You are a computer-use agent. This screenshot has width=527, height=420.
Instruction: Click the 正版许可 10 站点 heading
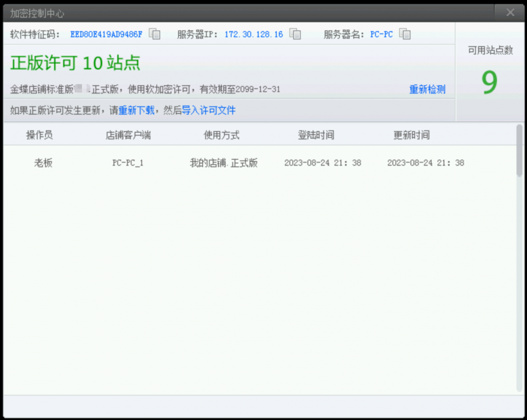coord(76,63)
